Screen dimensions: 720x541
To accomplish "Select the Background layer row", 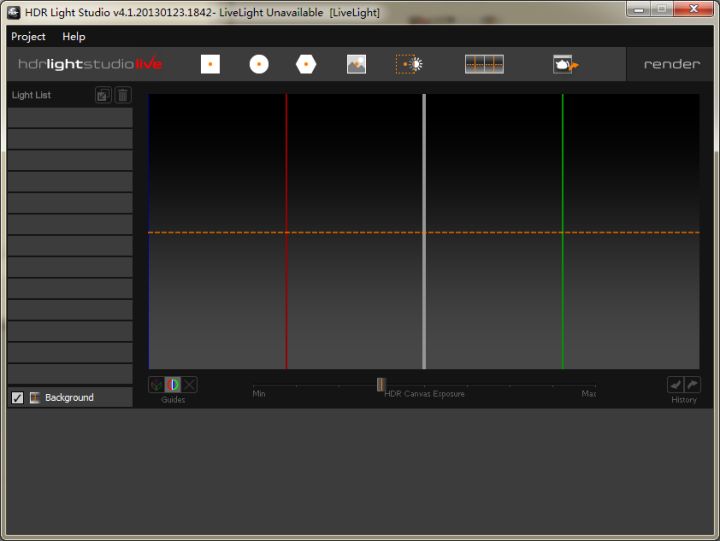I will (70, 397).
